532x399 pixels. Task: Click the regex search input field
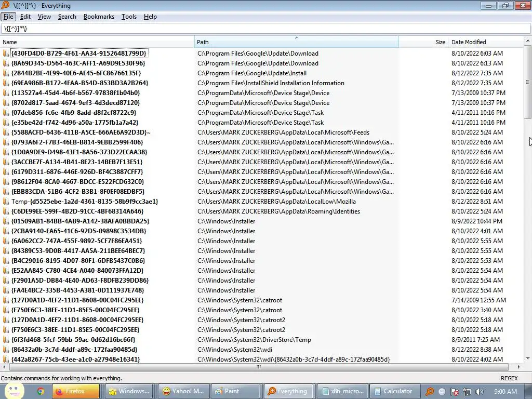266,29
